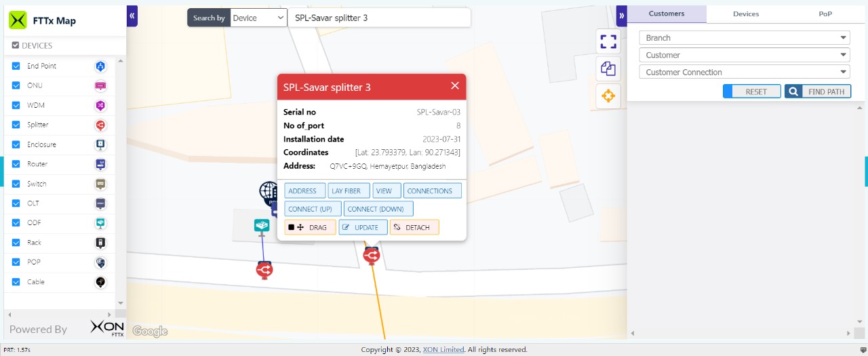Click the Splitter device icon in sidebar
This screenshot has width=868, height=356.
point(100,125)
